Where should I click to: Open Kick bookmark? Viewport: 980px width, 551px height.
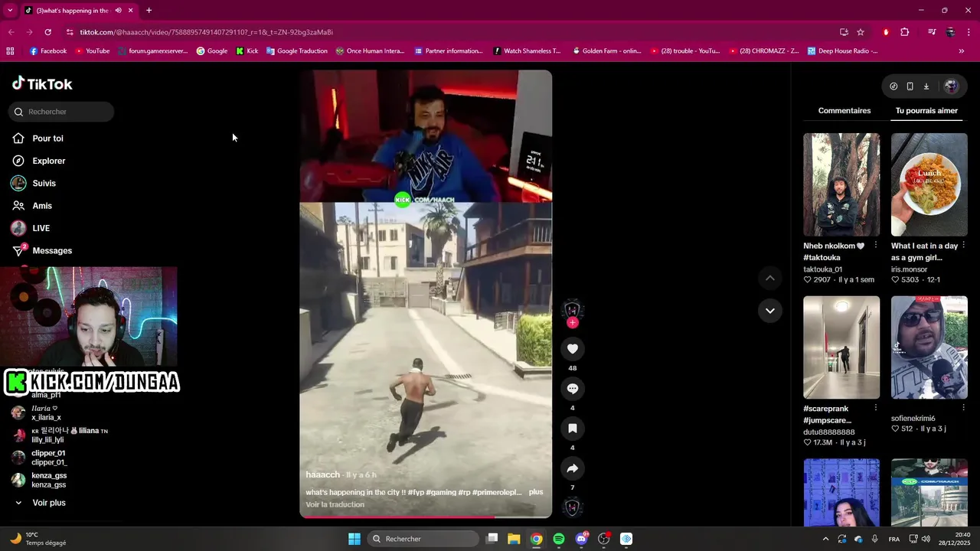coord(247,51)
